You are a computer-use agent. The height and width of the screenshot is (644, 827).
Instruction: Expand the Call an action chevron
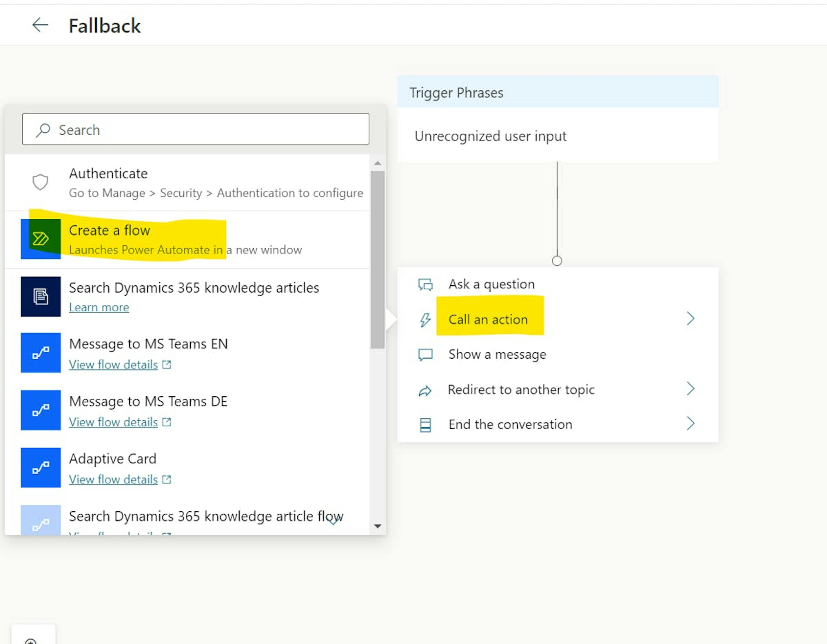click(691, 319)
